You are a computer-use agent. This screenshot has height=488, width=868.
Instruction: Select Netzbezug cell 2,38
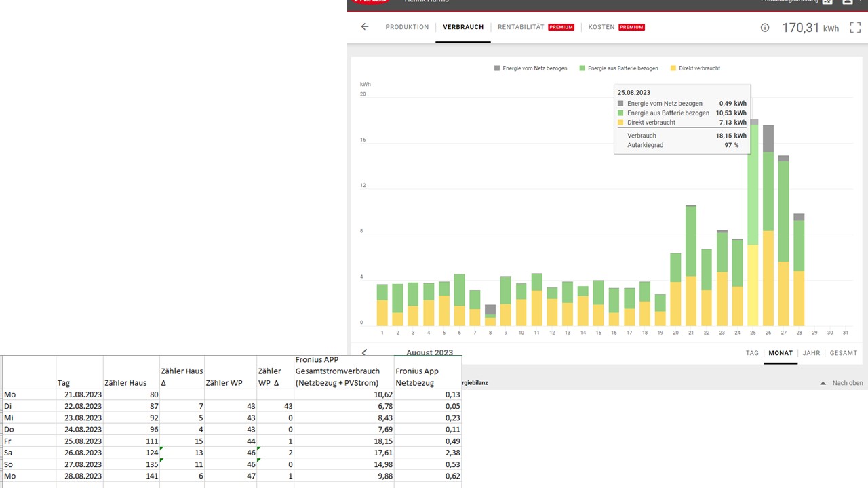coord(427,453)
